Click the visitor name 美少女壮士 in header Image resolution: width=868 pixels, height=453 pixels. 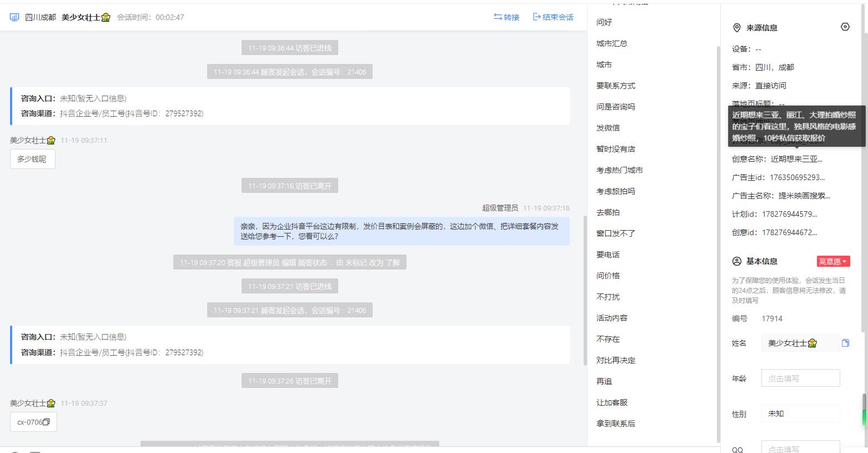coord(86,17)
